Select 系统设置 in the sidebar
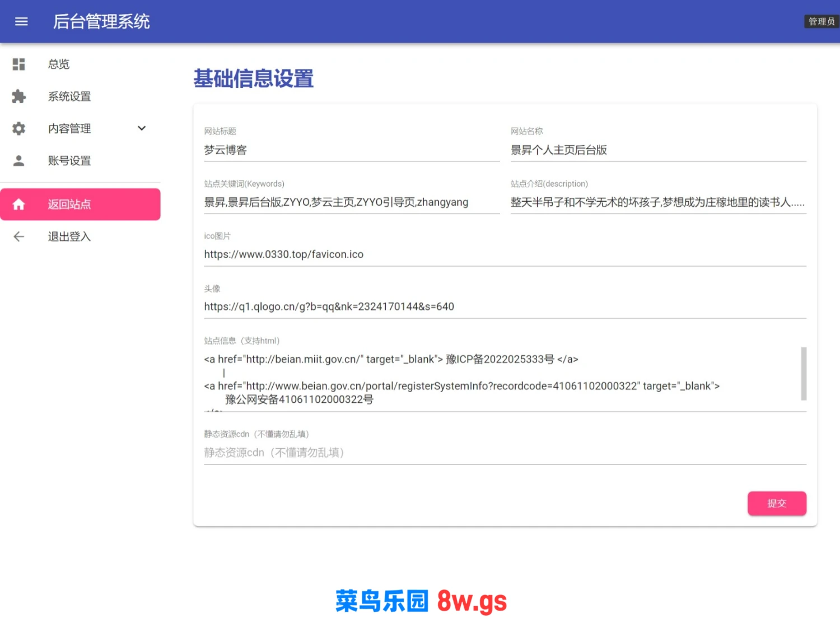Image resolution: width=840 pixels, height=619 pixels. (x=69, y=96)
